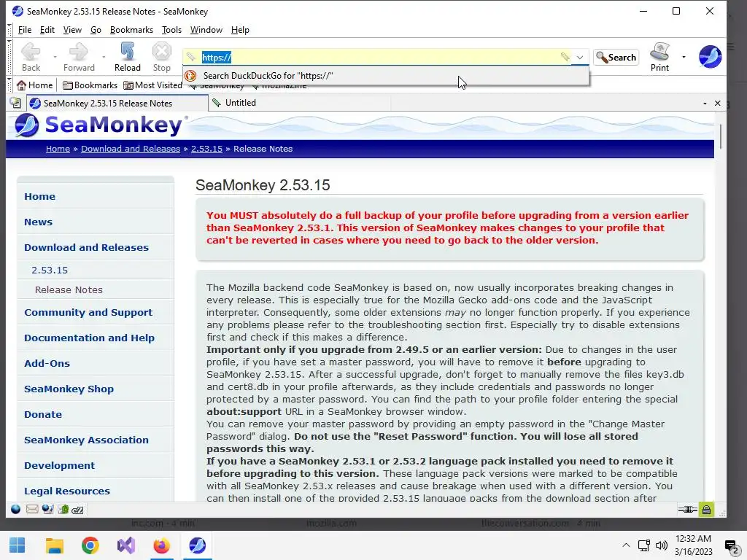747x560 pixels.
Task: Select Search DuckDuckGo for "https://" suggestion
Action: point(386,76)
